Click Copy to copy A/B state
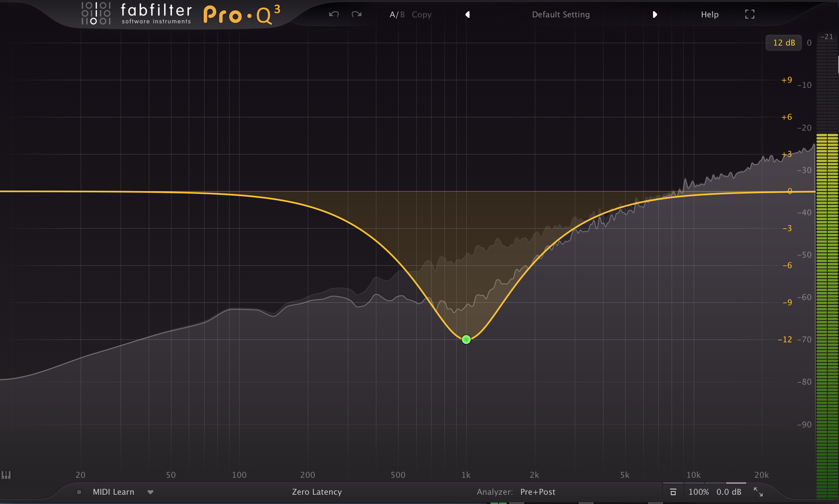Image resolution: width=839 pixels, height=504 pixels. tap(422, 15)
